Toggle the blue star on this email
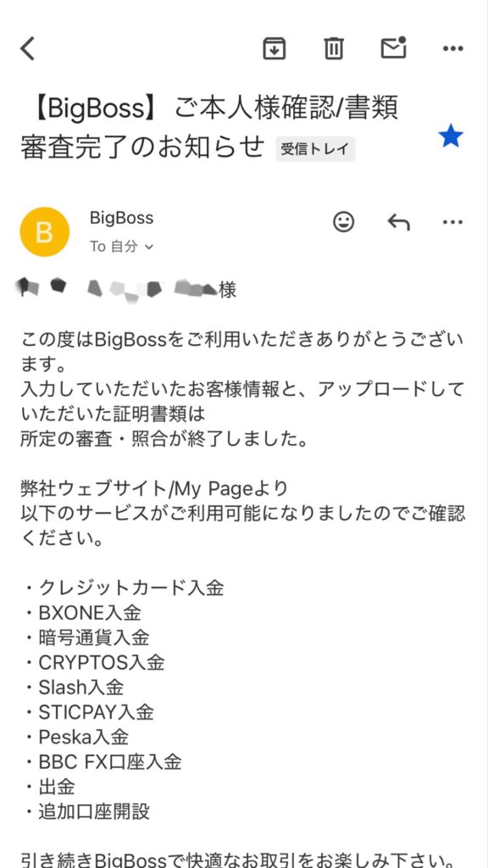The image size is (488, 868). [x=451, y=136]
